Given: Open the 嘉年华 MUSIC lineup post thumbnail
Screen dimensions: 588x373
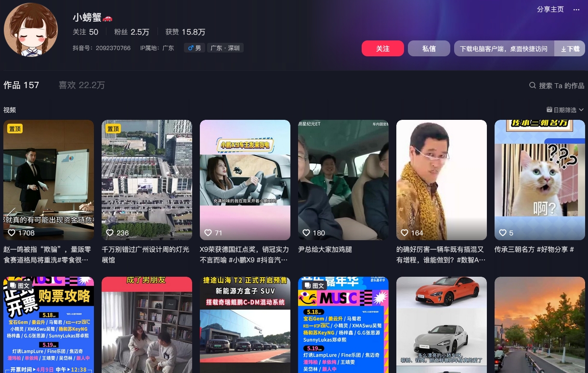Looking at the screenshot, I should pos(343,325).
